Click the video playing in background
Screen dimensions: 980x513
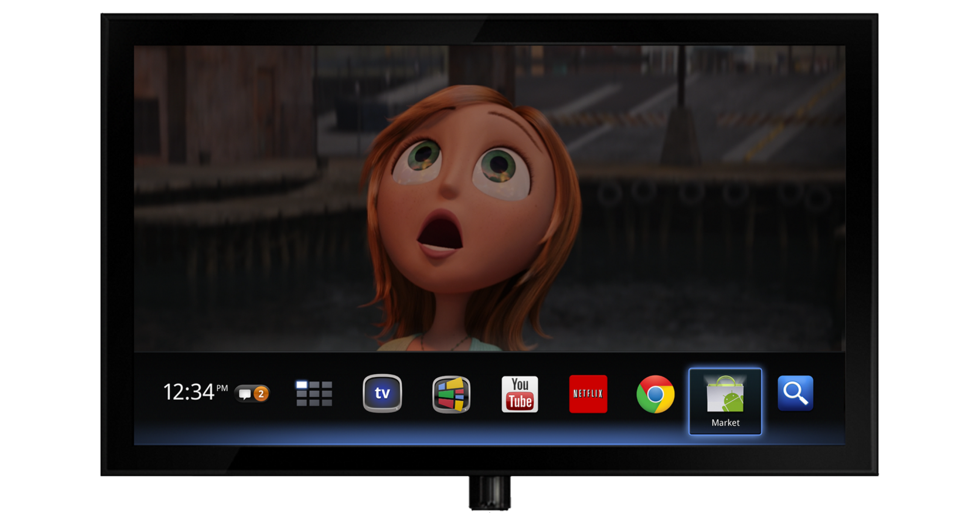click(x=257, y=192)
